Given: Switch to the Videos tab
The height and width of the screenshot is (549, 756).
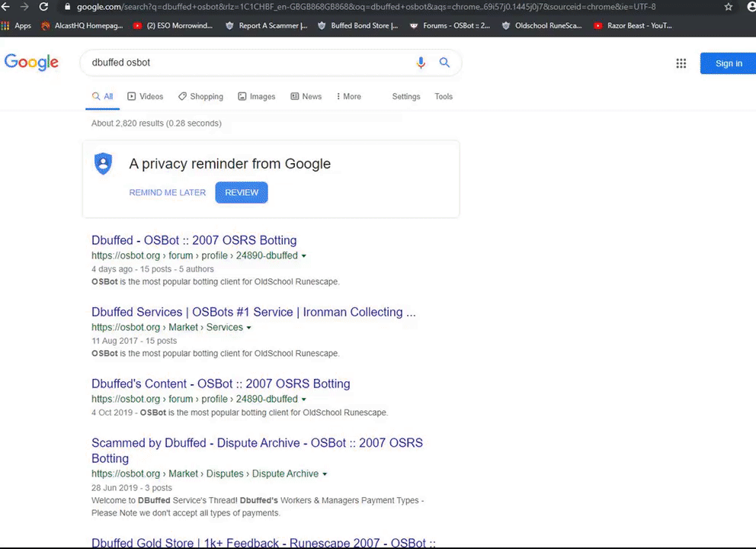Looking at the screenshot, I should pyautogui.click(x=145, y=97).
